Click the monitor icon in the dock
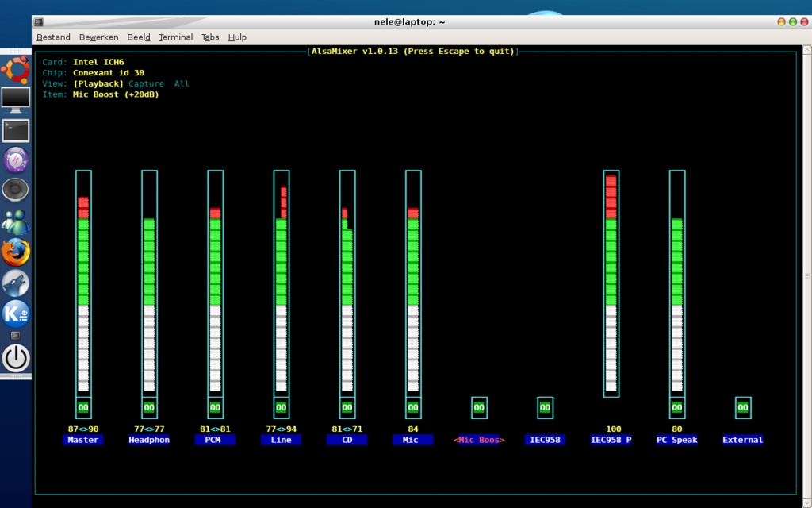This screenshot has width=812, height=508. 15,99
